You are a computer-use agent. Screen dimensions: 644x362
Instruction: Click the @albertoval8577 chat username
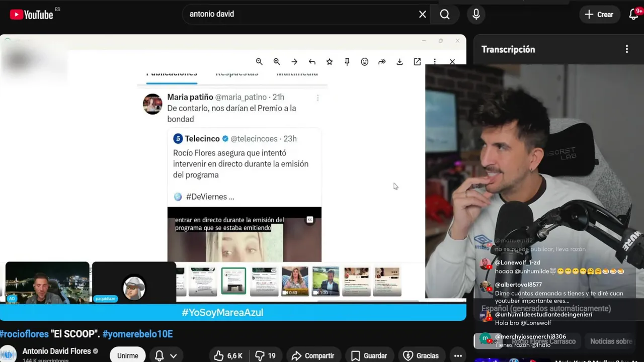(518, 285)
